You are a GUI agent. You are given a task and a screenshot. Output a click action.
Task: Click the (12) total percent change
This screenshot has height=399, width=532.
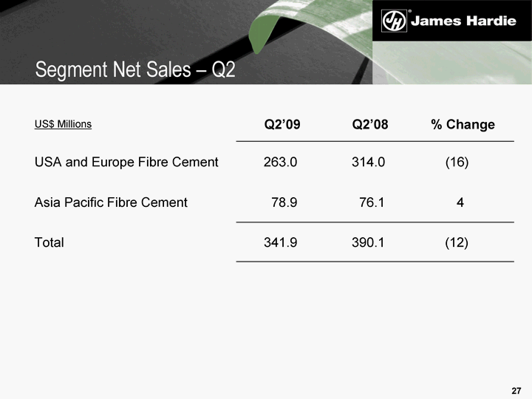coord(457,242)
